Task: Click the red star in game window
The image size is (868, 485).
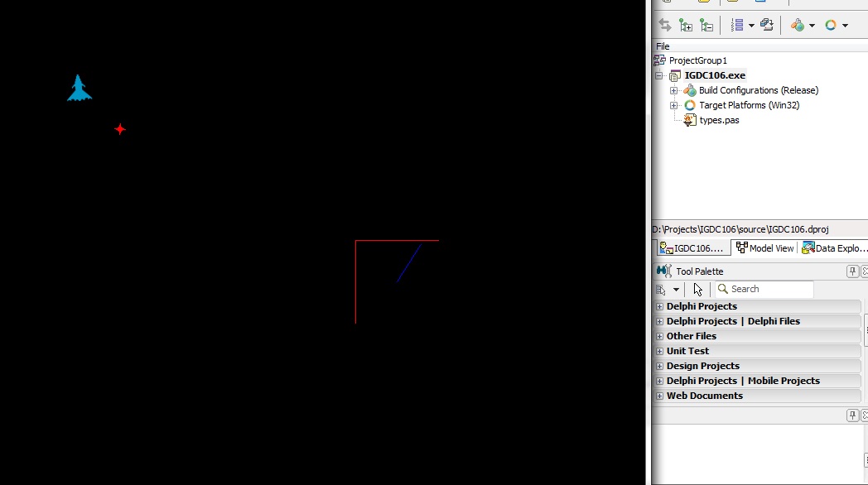Action: coord(120,129)
